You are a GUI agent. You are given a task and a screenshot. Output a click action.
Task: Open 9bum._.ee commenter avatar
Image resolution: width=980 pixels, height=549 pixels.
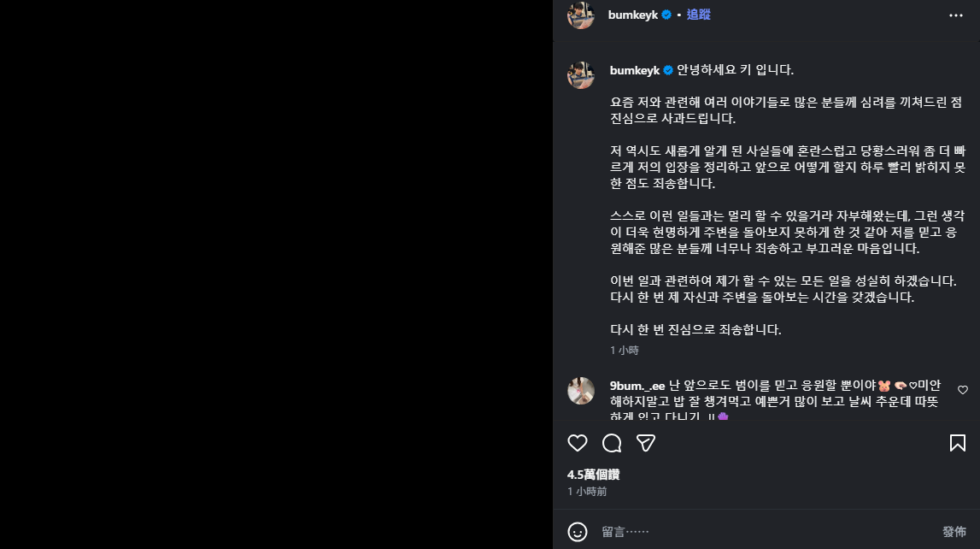pos(581,391)
